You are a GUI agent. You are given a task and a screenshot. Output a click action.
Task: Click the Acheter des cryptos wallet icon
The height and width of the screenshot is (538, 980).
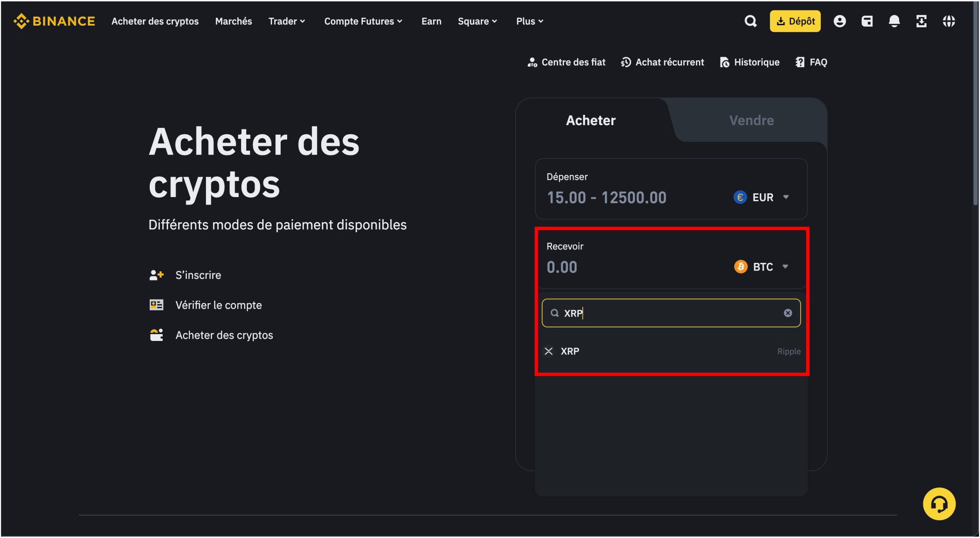[156, 335]
